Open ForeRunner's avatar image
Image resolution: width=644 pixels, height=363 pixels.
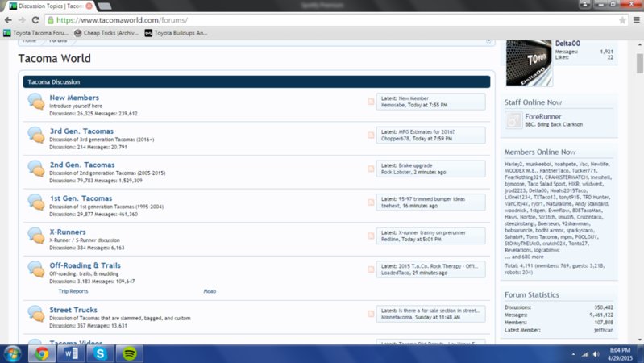point(513,120)
